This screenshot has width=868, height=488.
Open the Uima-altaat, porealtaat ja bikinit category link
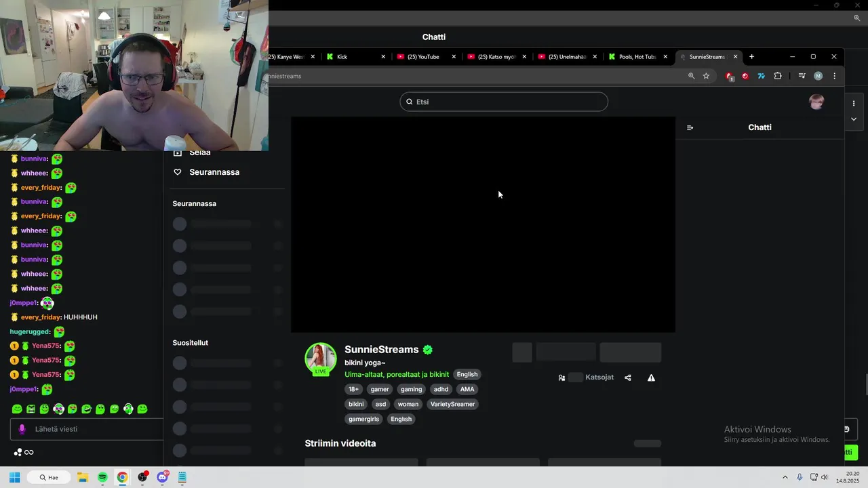(x=397, y=375)
